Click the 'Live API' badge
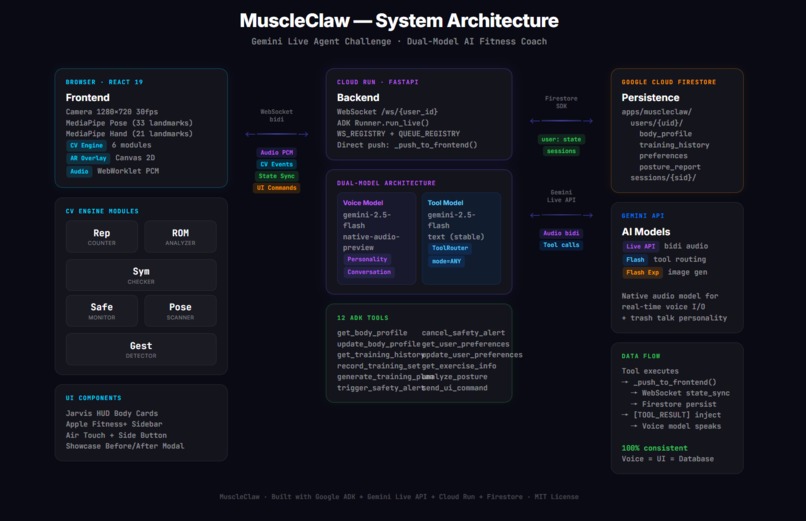Viewport: 806px width, 521px height. [x=640, y=247]
